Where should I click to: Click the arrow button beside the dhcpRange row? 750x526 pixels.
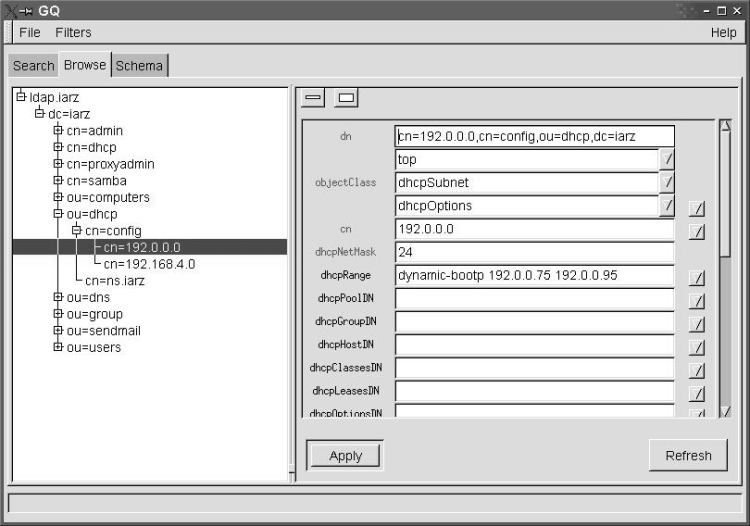click(x=697, y=278)
